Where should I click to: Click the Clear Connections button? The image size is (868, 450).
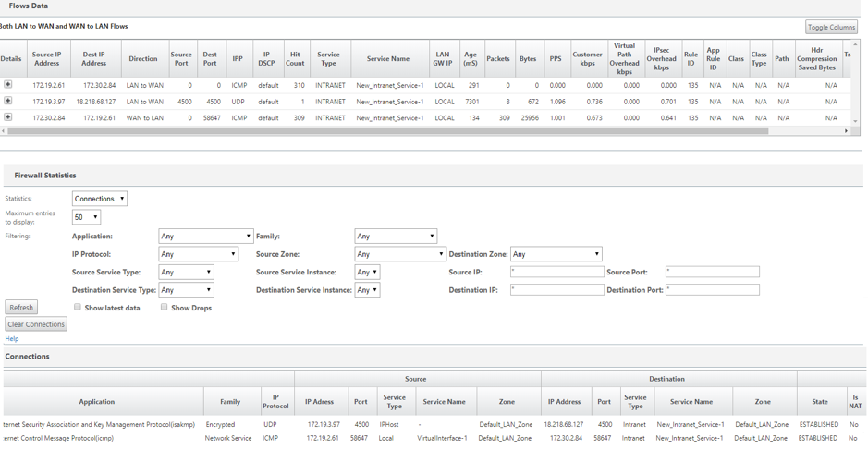36,324
